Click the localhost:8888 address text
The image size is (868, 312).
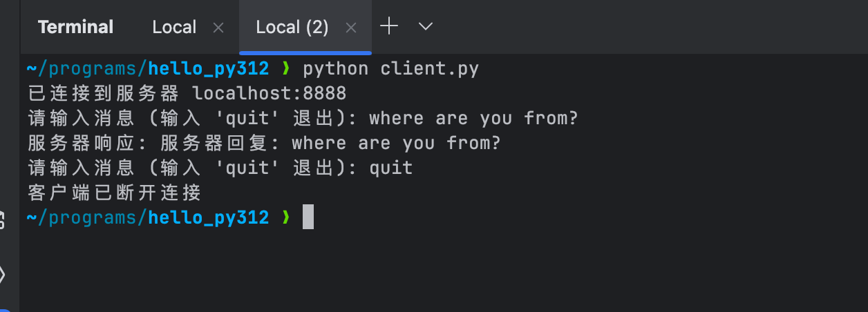pos(269,93)
